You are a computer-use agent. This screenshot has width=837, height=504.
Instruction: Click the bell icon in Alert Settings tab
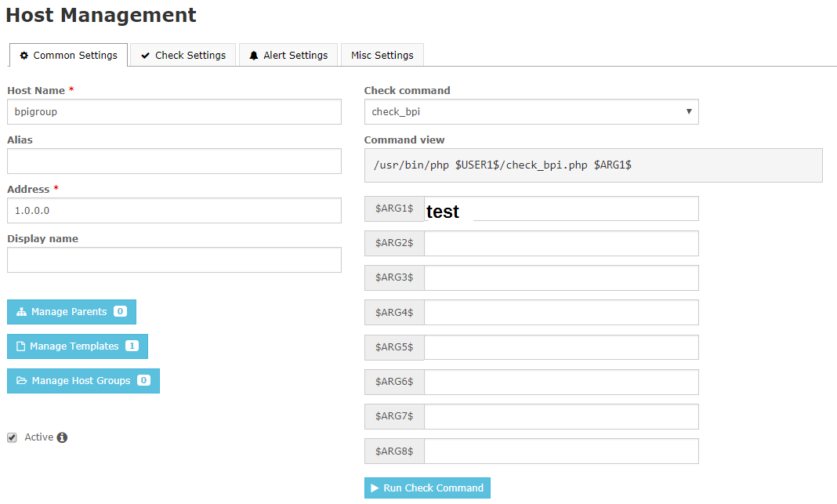click(254, 56)
